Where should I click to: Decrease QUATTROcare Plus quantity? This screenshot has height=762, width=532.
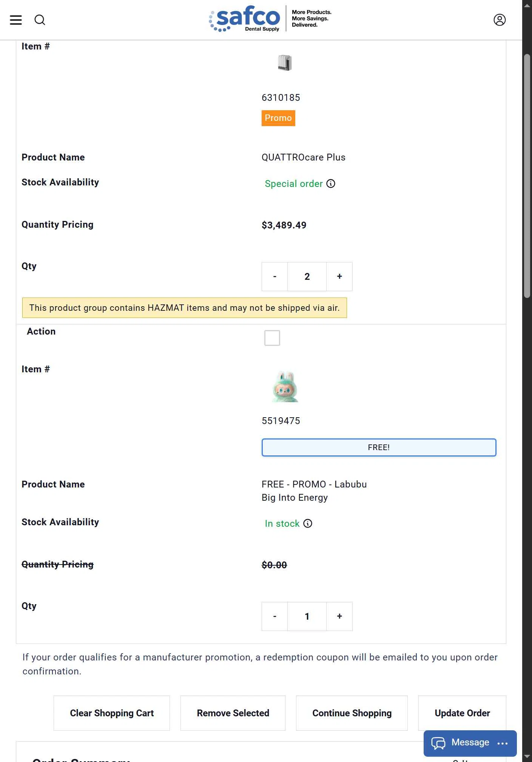tap(274, 276)
